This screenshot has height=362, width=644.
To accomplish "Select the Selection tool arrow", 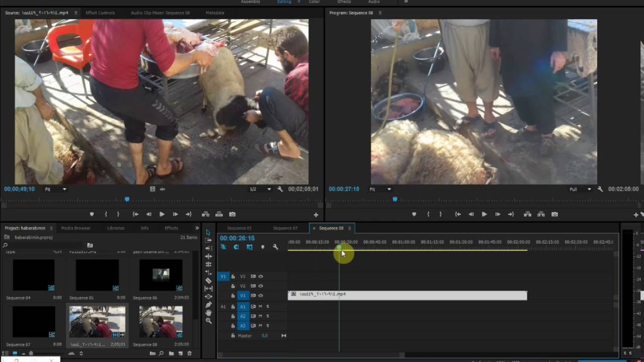I will point(208,232).
